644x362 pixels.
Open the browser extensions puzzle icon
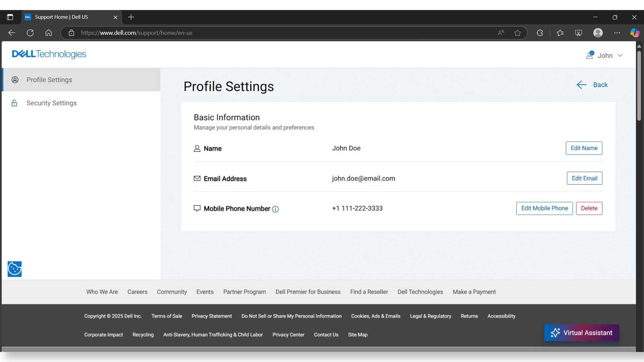click(x=540, y=33)
